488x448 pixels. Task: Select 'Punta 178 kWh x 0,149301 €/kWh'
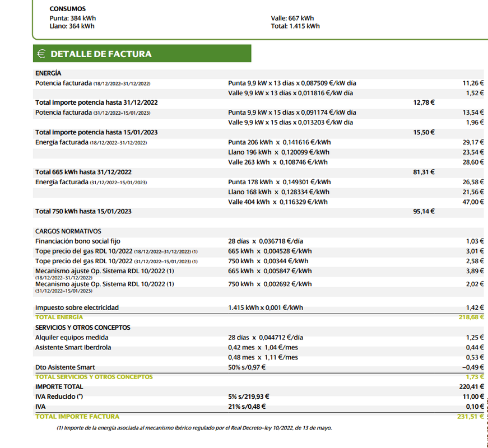click(280, 183)
